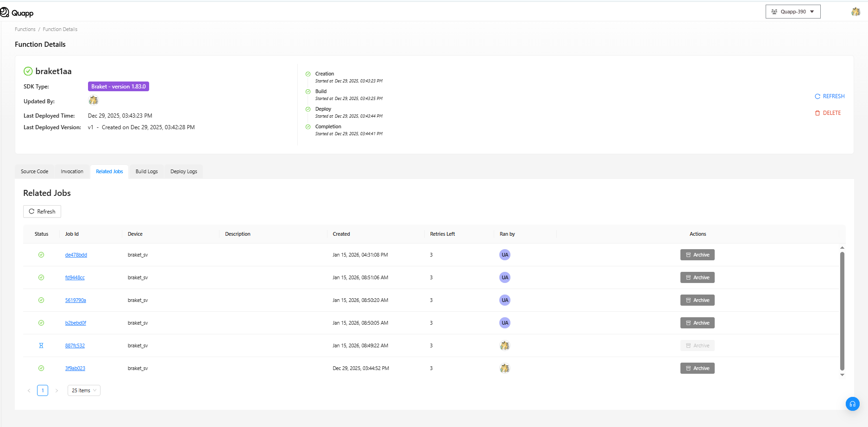Click the Updated By user avatar
This screenshot has height=427, width=868.
(94, 100)
